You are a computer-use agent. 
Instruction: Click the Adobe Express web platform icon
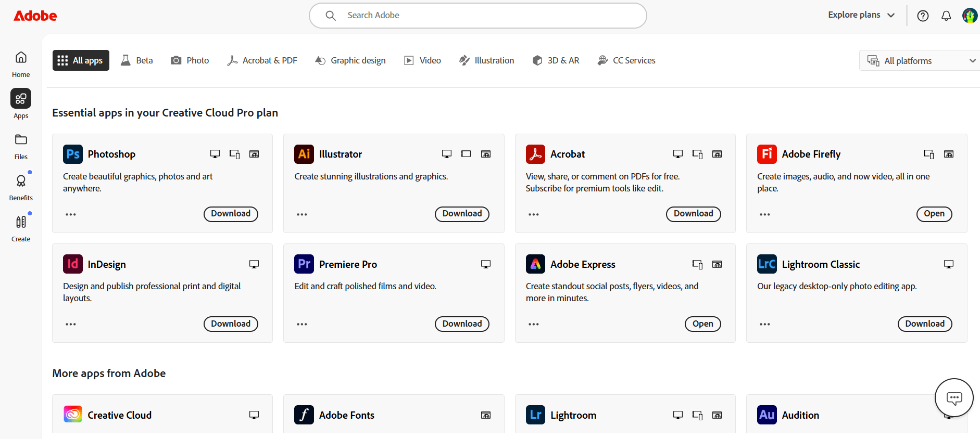coord(717,264)
